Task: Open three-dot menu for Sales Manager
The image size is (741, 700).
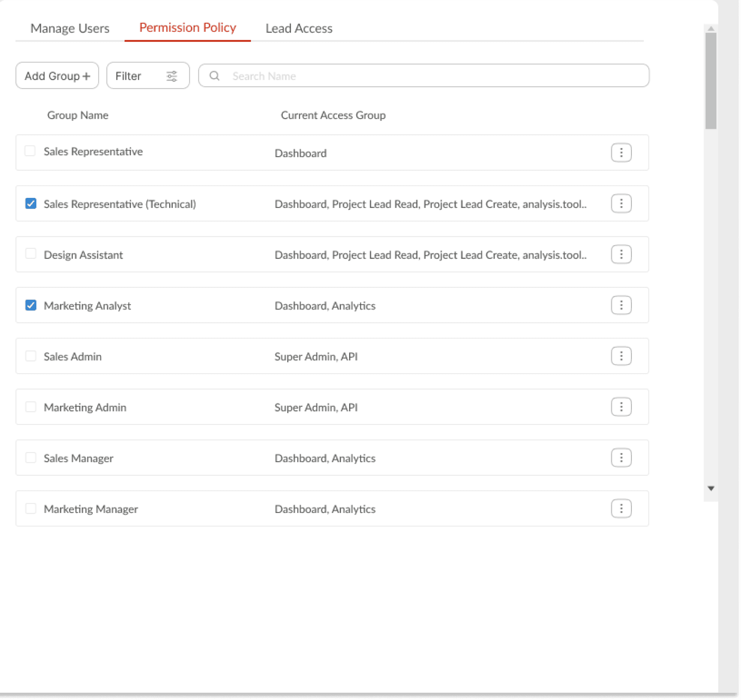Action: (x=621, y=458)
